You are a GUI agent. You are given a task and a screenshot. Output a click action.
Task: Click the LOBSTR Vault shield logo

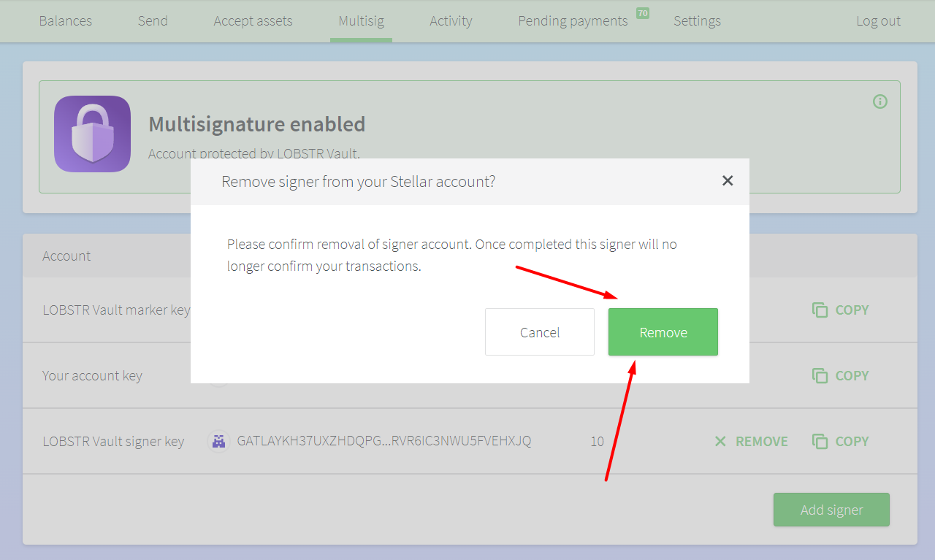coord(92,134)
